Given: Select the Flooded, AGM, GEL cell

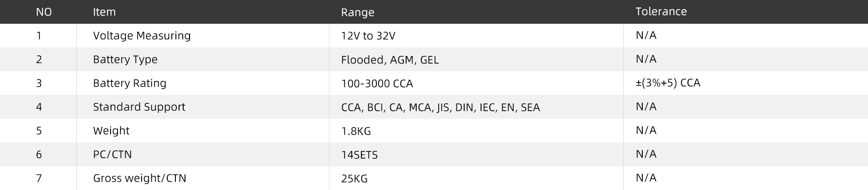Looking at the screenshot, I should (390, 60).
